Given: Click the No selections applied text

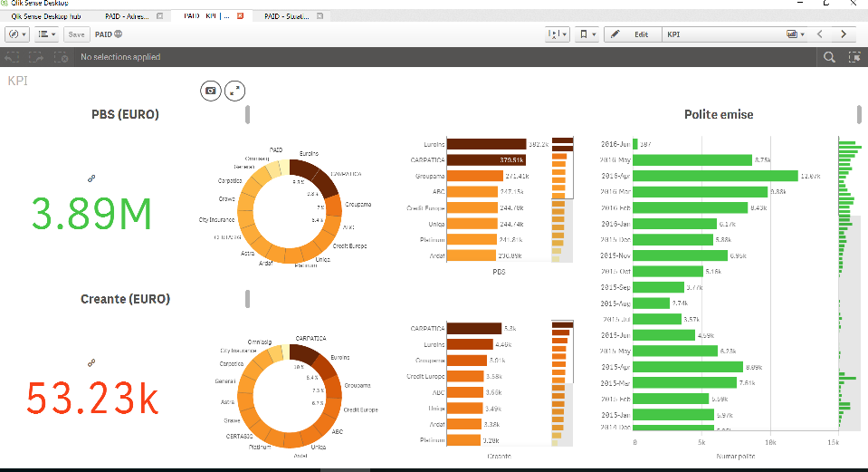Looking at the screenshot, I should [120, 57].
